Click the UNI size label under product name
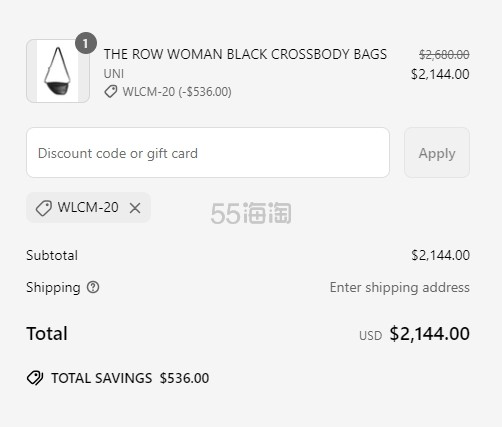502x427 pixels. click(x=114, y=74)
